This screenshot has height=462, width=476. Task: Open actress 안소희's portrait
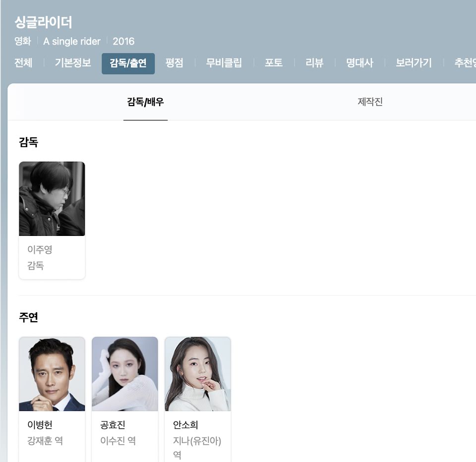pos(198,374)
